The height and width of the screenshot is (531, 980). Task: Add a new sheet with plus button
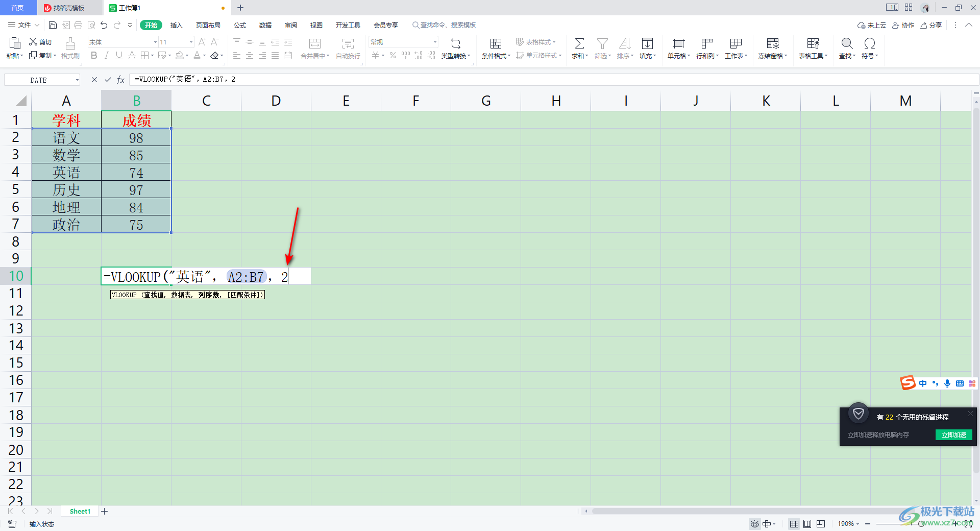tap(105, 511)
